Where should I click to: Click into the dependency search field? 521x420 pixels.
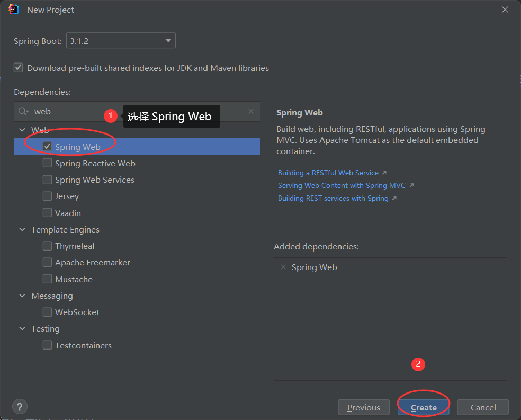pos(138,111)
